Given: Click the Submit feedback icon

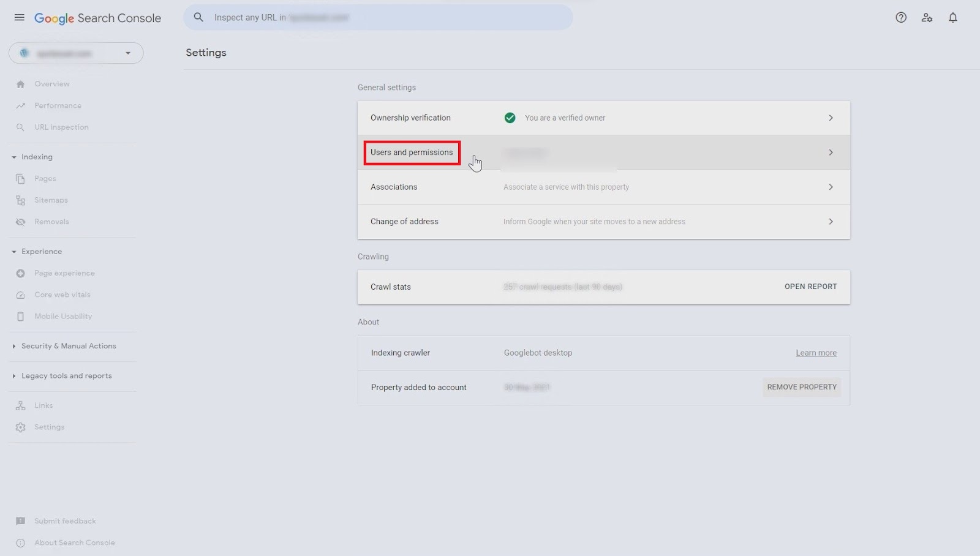Looking at the screenshot, I should tap(20, 520).
